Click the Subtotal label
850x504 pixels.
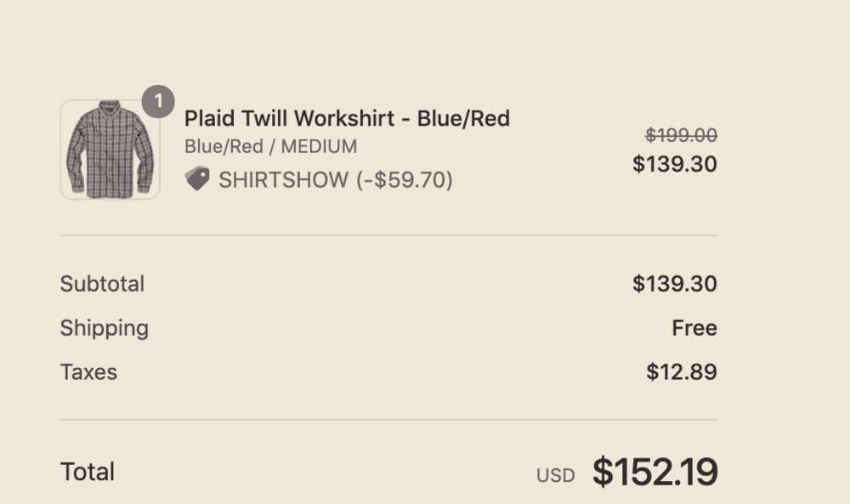click(x=102, y=284)
